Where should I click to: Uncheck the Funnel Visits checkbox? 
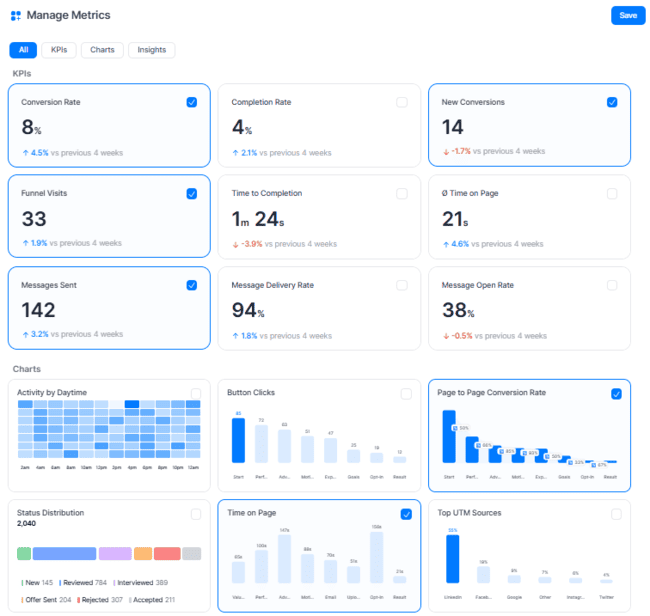pos(192,194)
